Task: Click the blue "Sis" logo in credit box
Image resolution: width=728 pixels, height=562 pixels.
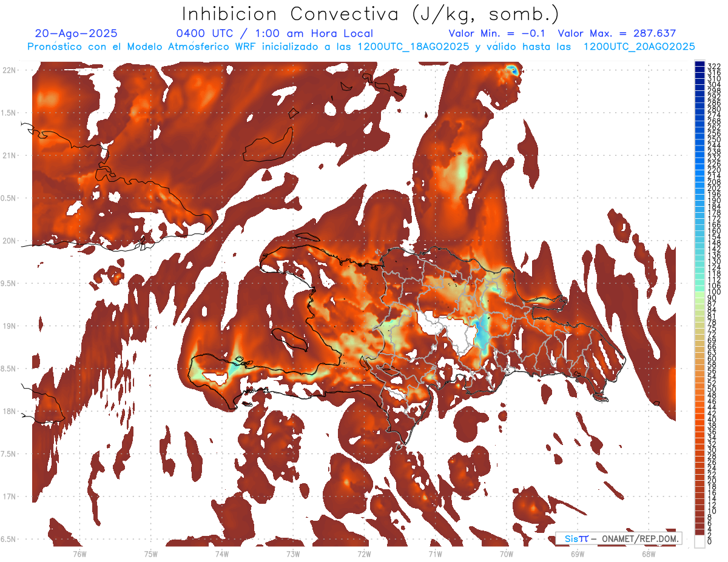Action: click(572, 538)
